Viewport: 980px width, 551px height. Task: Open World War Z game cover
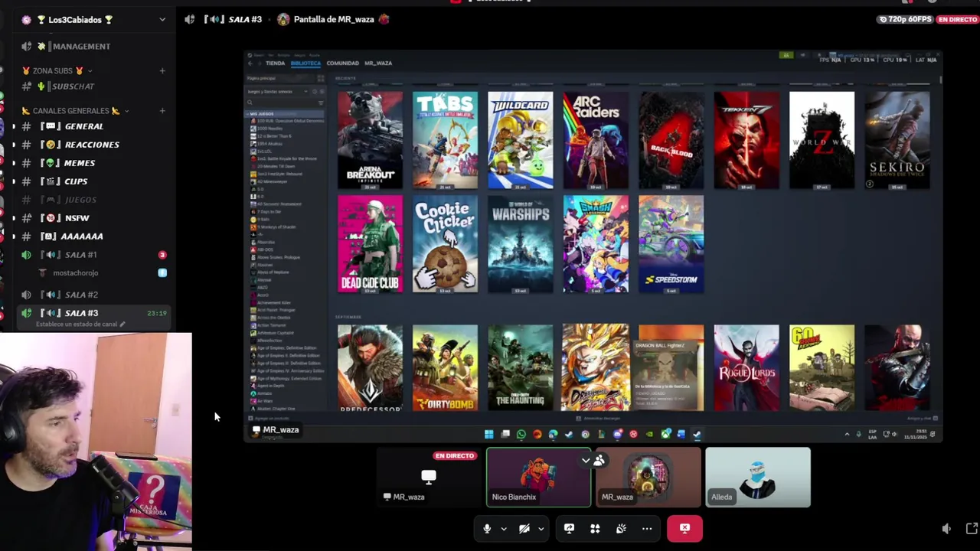(822, 140)
